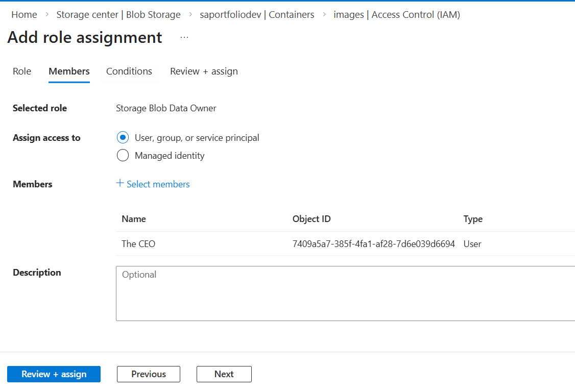Click inside the Description text box

345,293
